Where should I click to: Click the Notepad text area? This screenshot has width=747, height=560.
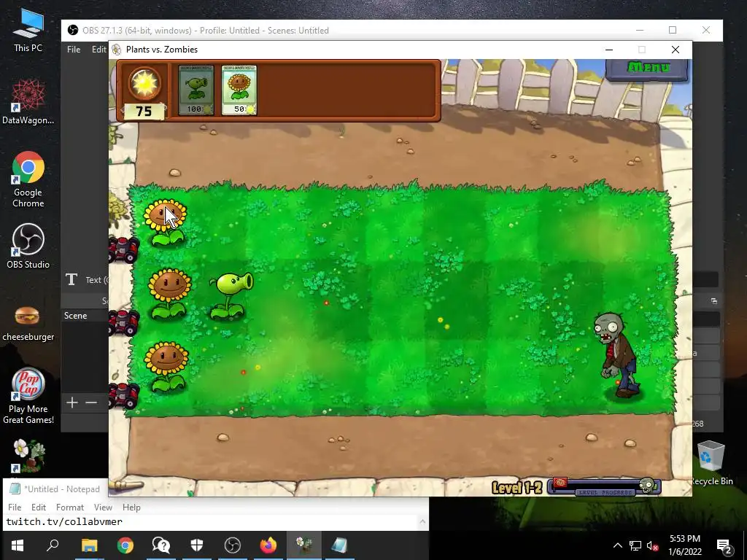pos(211,522)
